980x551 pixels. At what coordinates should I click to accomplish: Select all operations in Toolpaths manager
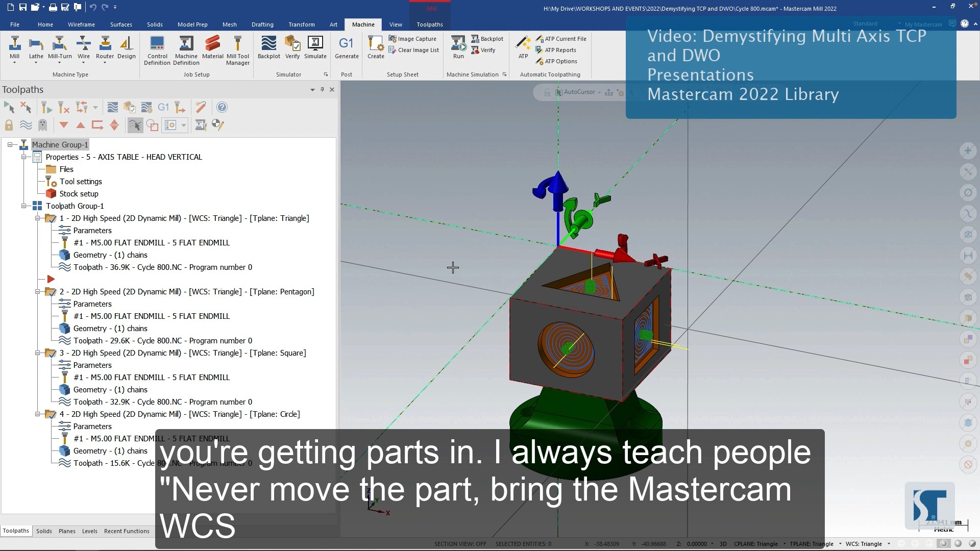(9, 107)
